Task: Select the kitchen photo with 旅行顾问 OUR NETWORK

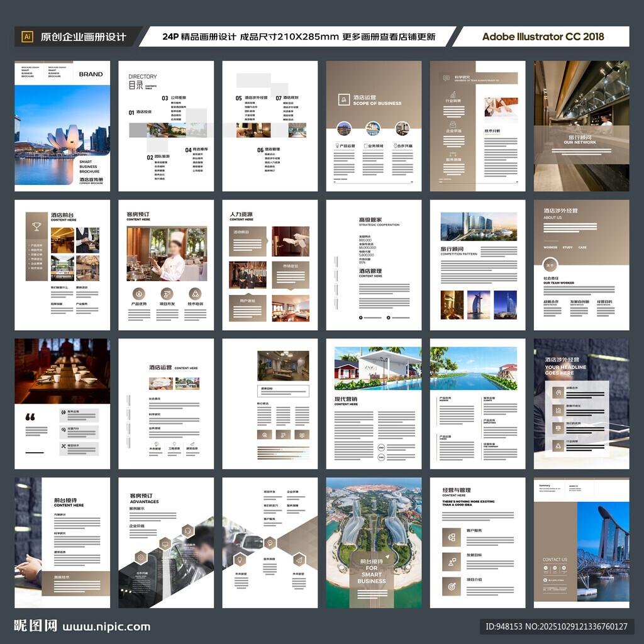Action: (x=582, y=126)
